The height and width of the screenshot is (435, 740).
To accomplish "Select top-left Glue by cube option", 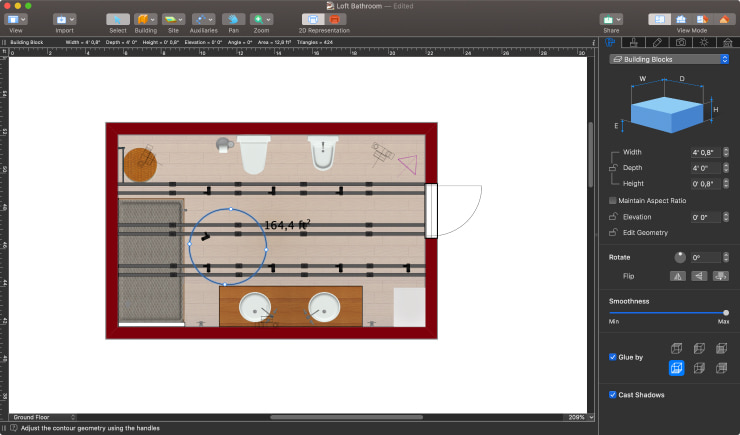I will [x=676, y=349].
